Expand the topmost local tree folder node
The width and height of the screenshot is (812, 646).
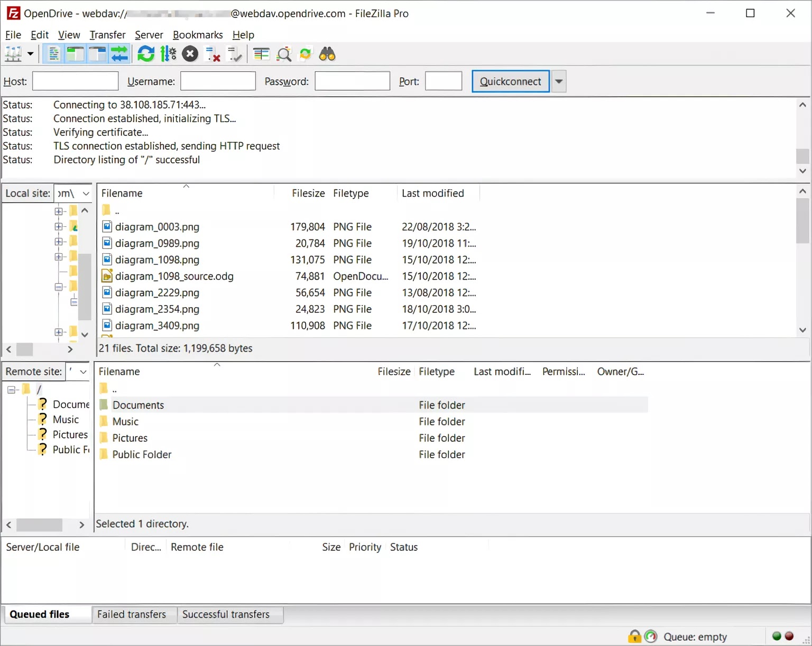click(59, 211)
